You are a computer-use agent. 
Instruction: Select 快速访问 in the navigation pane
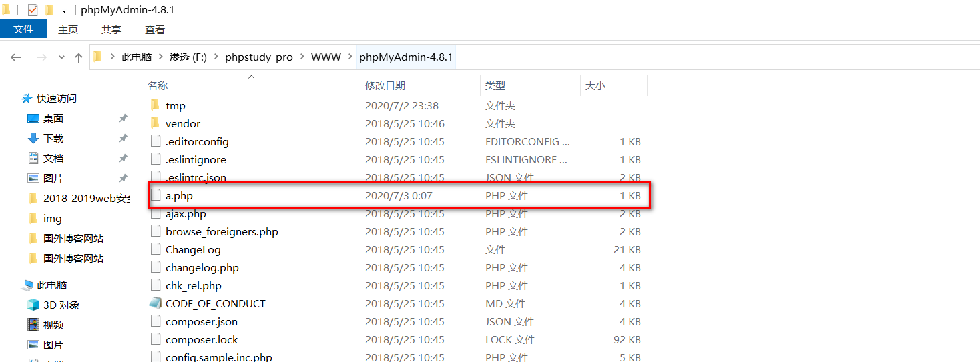[x=57, y=98]
